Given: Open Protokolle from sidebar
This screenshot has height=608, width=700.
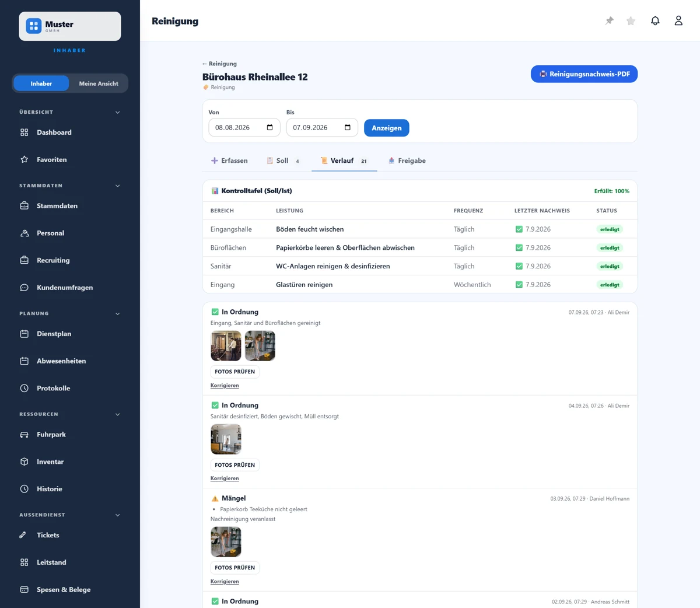Looking at the screenshot, I should (x=70, y=388).
